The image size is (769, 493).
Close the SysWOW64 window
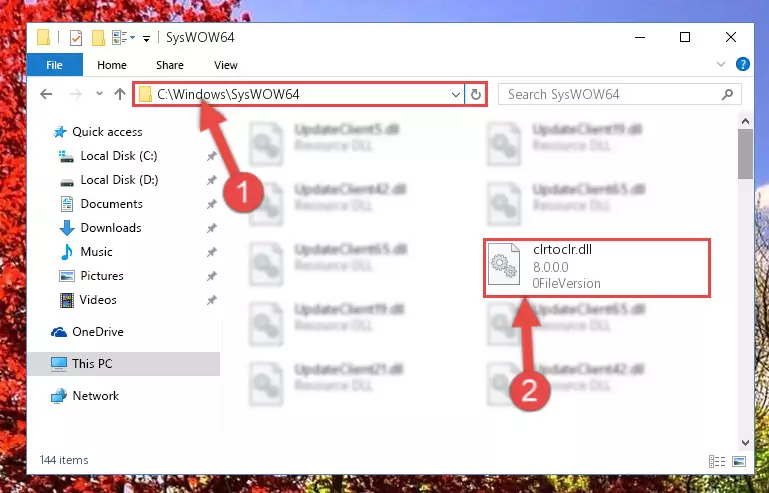[731, 37]
